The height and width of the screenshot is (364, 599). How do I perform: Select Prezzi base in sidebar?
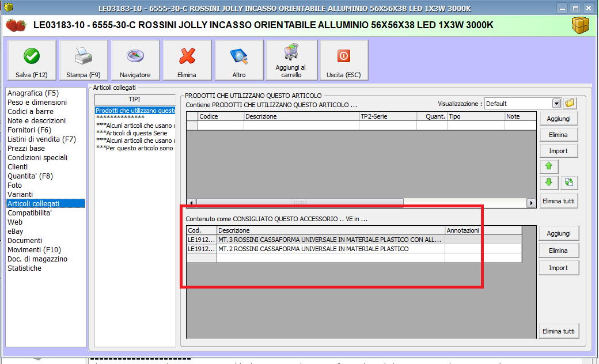click(x=26, y=148)
